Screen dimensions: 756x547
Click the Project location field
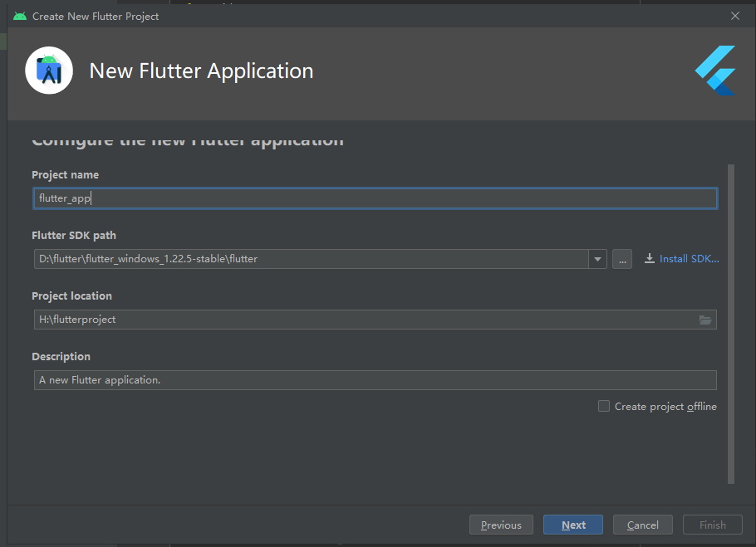pyautogui.click(x=376, y=320)
